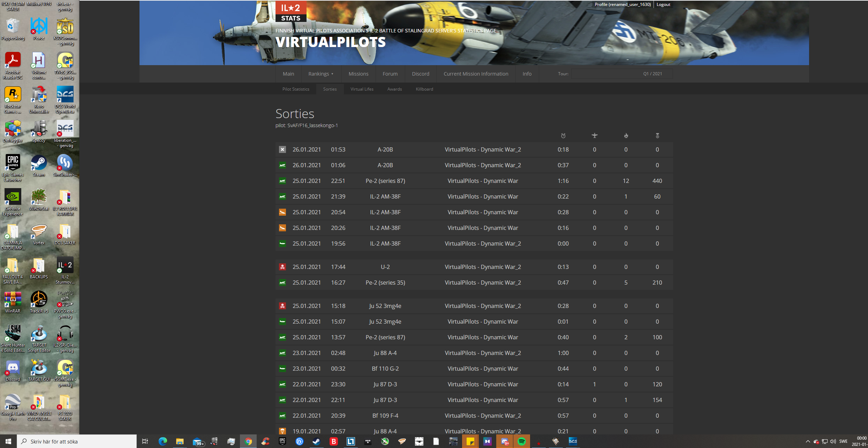
Task: Open the Killboard tab
Action: (x=424, y=89)
